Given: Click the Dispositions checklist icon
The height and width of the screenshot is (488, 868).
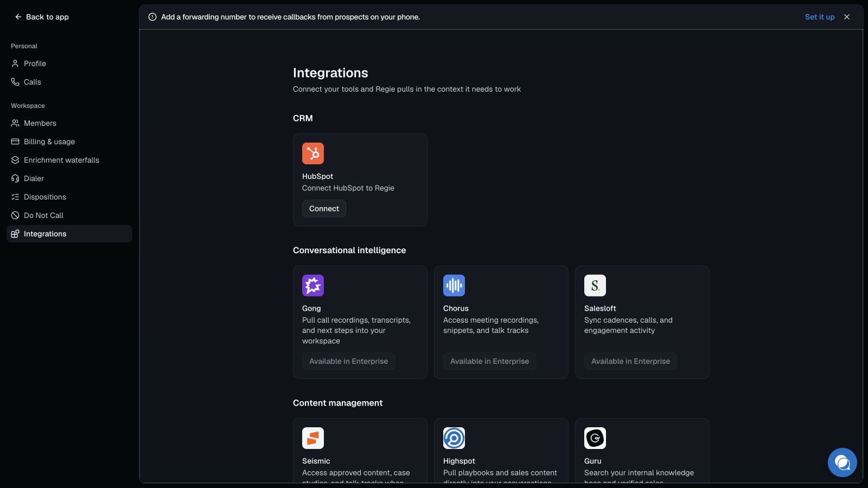Looking at the screenshot, I should point(15,197).
